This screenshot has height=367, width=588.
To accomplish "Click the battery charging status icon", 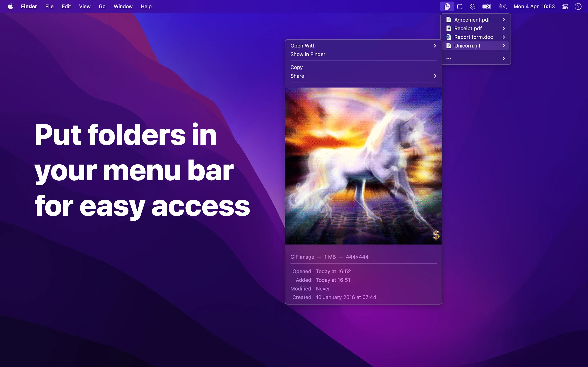I will tap(487, 7).
